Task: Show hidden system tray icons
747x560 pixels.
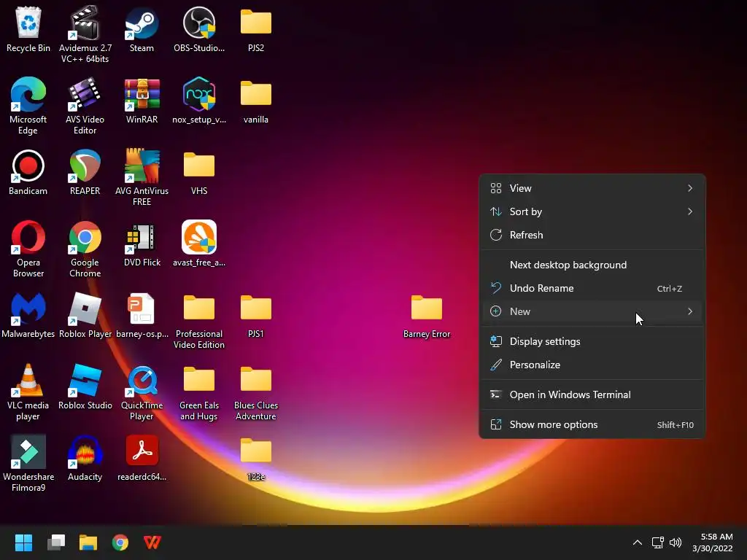Action: [x=638, y=542]
